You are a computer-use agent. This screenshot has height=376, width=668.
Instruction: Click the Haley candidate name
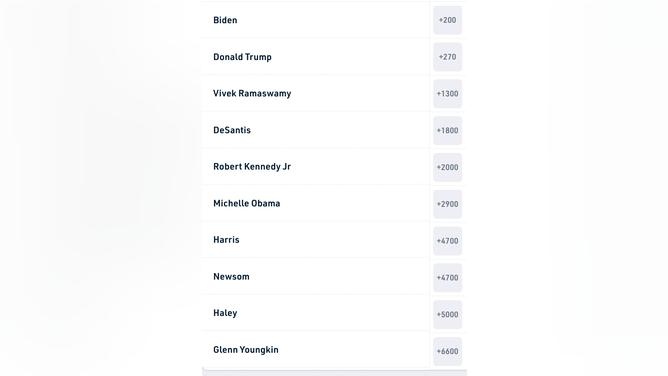225,313
